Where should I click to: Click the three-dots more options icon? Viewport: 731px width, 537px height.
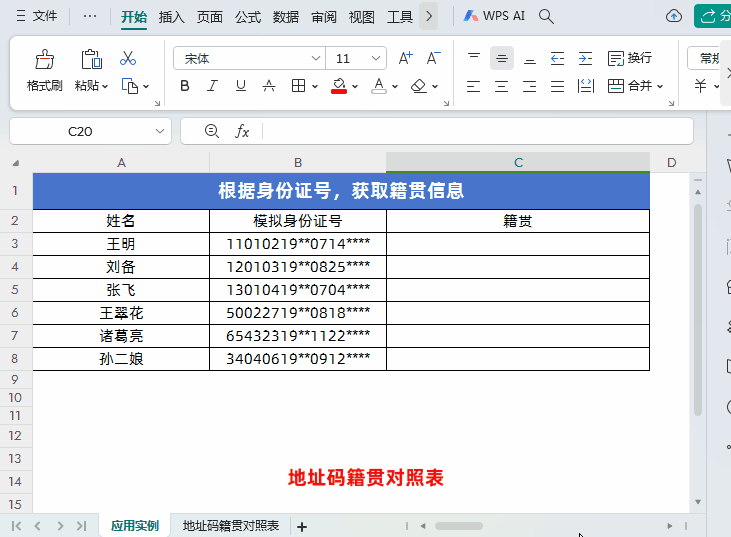(90, 16)
